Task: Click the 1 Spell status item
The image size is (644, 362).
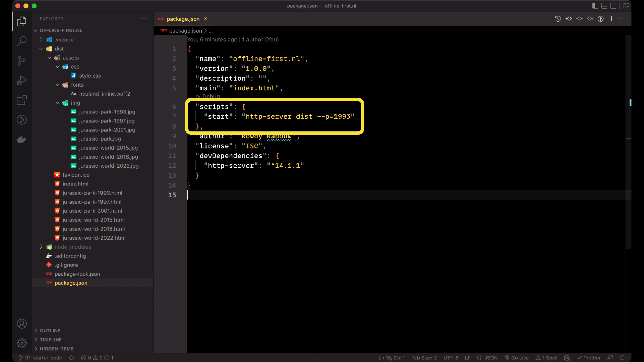Action: pos(546,357)
